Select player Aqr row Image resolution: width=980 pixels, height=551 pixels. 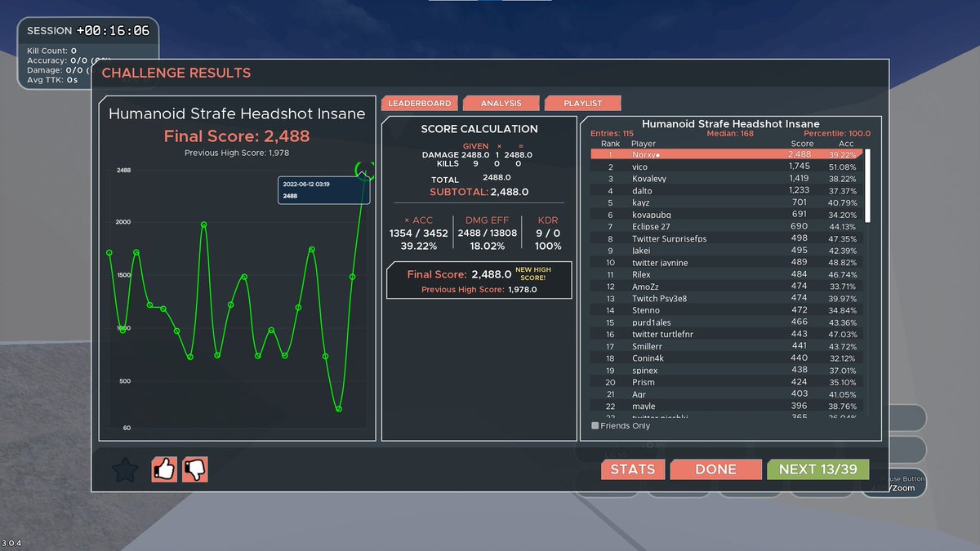pos(726,394)
